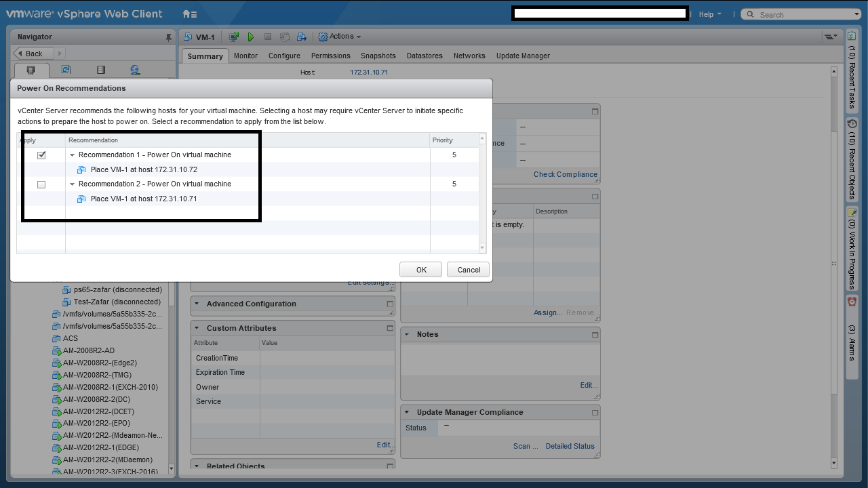
Task: Collapse Recommendation 1 tree arrow
Action: click(x=73, y=155)
